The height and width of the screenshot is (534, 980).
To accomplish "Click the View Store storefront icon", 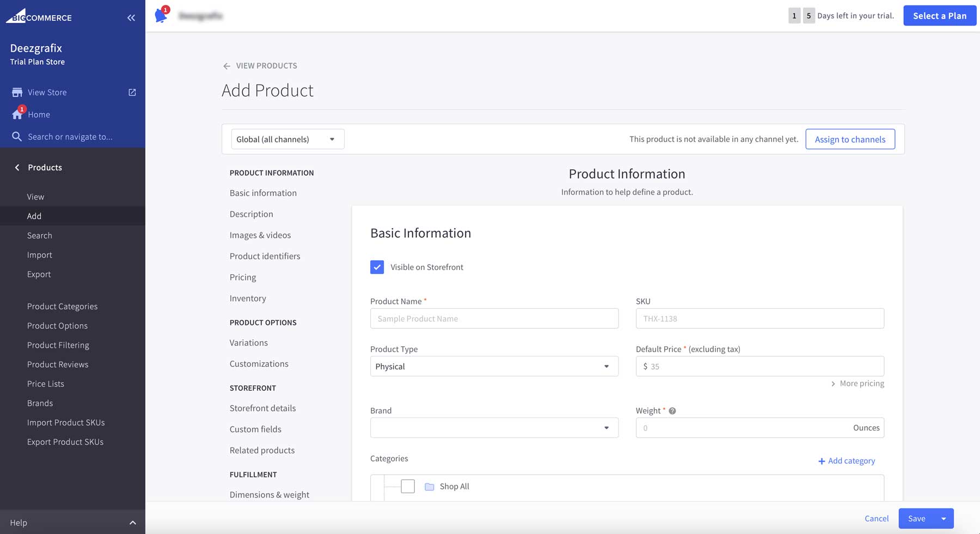I will point(17,92).
